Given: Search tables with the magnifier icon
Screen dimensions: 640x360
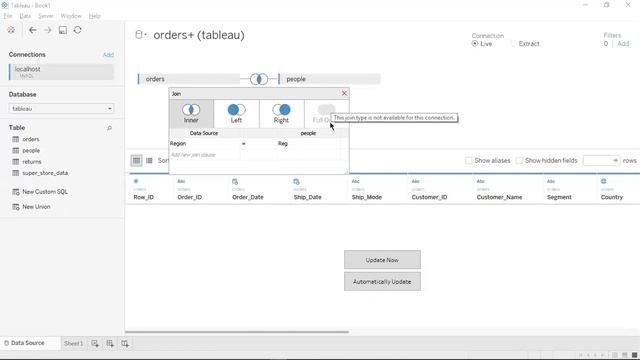Looking at the screenshot, I should pyautogui.click(x=109, y=128).
